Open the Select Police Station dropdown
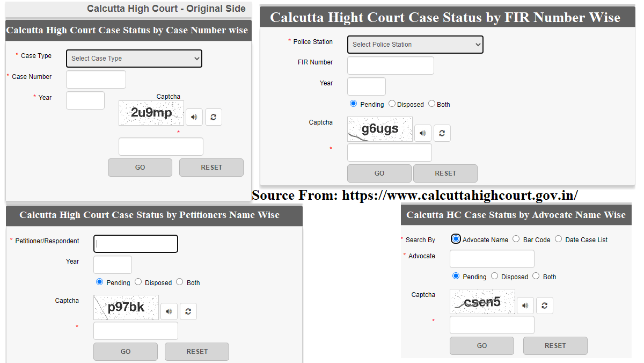 point(415,45)
